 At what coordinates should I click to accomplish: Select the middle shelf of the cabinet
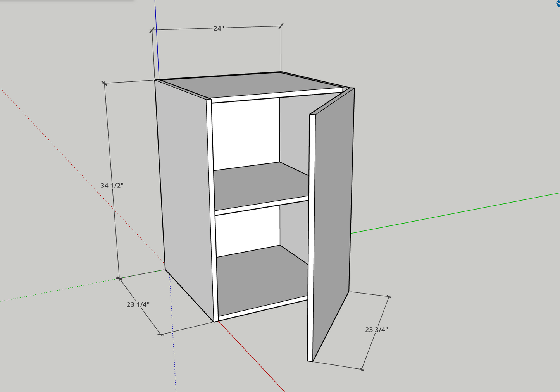[x=262, y=188]
